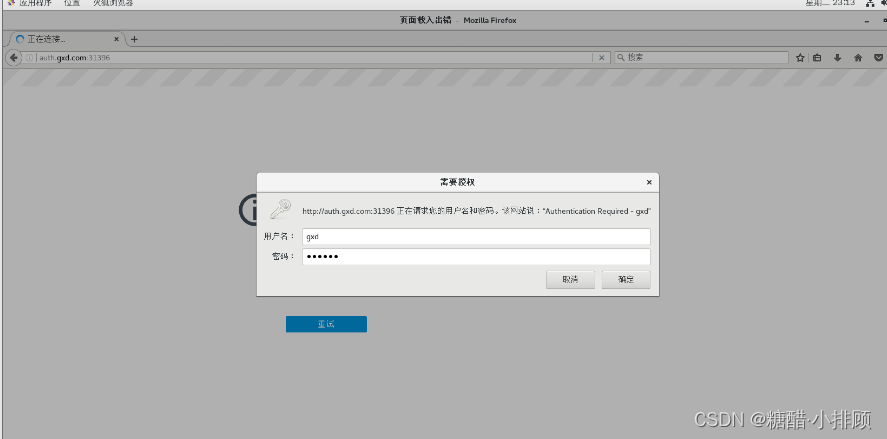
Task: Click 火狐浏览器 in the top panel
Action: click(x=114, y=3)
